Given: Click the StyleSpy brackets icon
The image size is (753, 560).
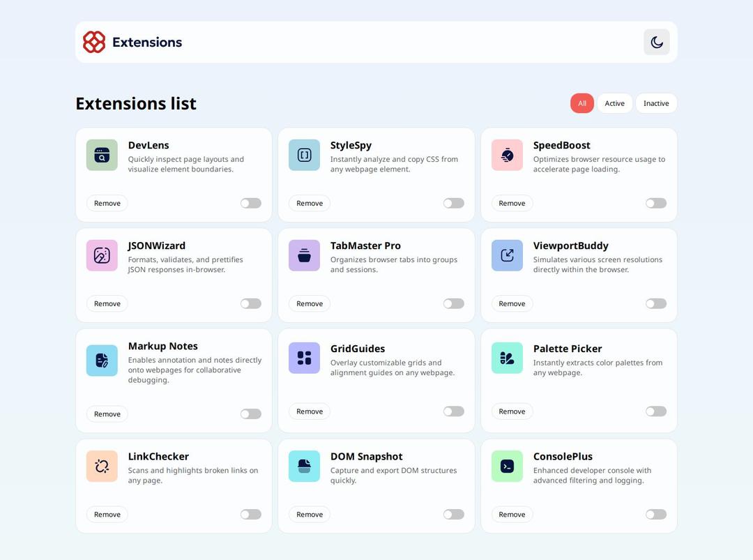Looking at the screenshot, I should pos(304,155).
